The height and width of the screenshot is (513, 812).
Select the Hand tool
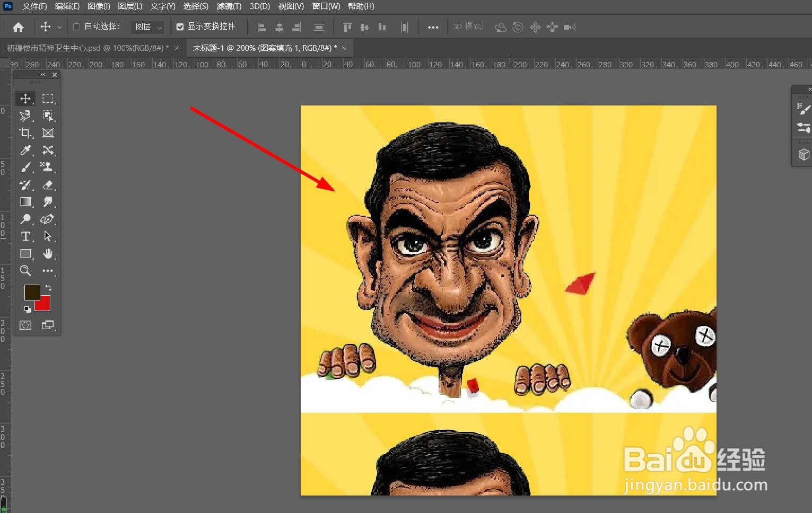tap(48, 254)
